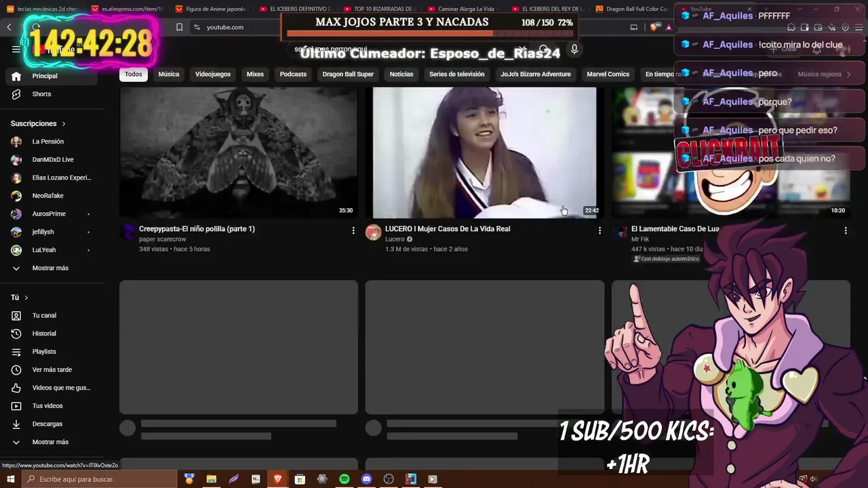Switch to teclas mecánicas browser tab
868x488 pixels.
click(42, 9)
